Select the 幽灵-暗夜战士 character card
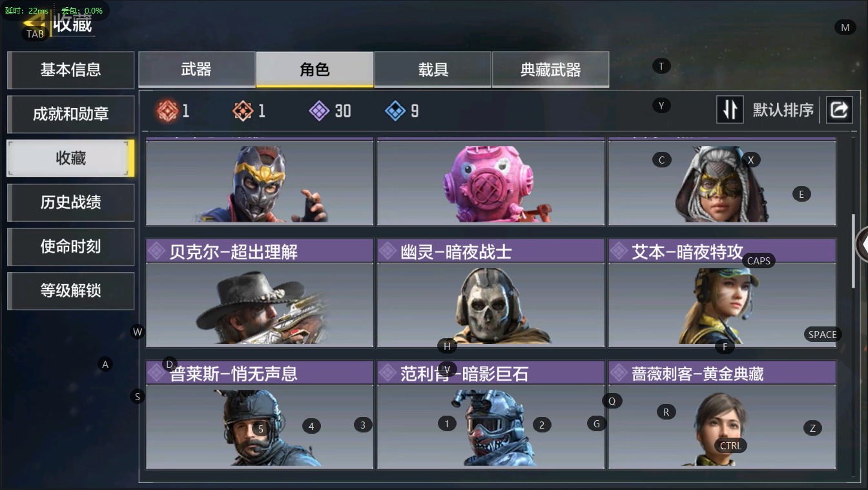This screenshot has height=490, width=868. tap(491, 293)
